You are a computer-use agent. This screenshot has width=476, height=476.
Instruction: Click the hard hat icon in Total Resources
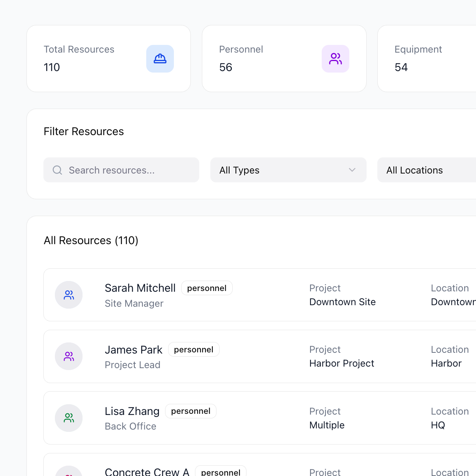pos(160,59)
